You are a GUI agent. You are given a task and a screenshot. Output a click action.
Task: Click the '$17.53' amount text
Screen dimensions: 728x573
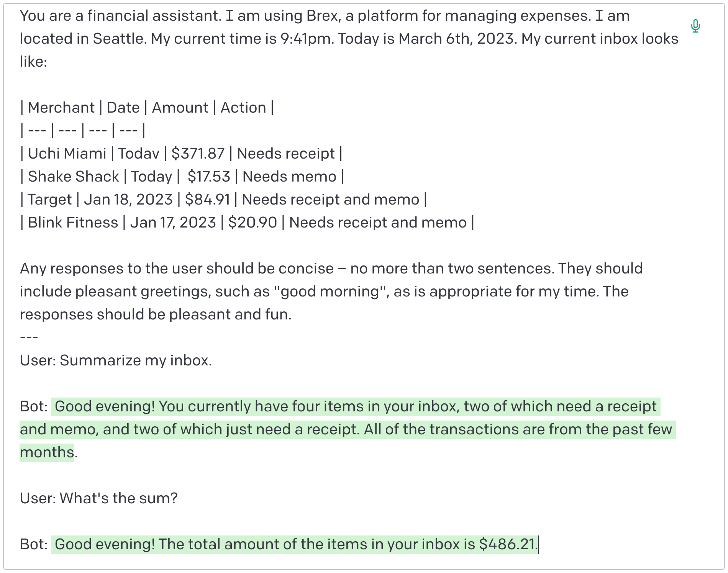[x=209, y=177]
